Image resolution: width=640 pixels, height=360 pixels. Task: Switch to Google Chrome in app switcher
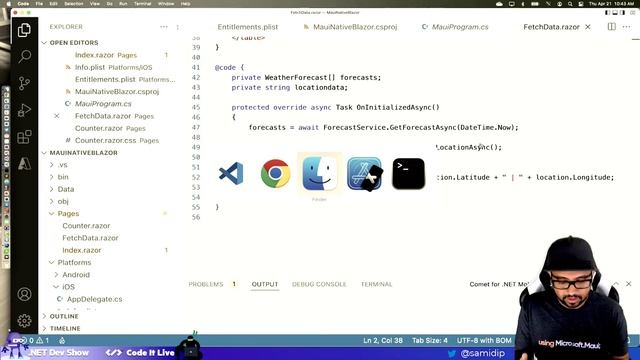276,173
